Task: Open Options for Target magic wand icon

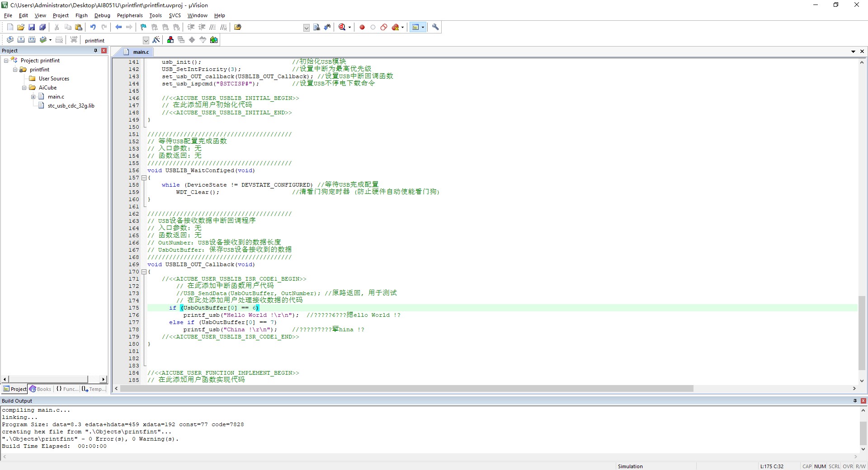Action: 156,40
